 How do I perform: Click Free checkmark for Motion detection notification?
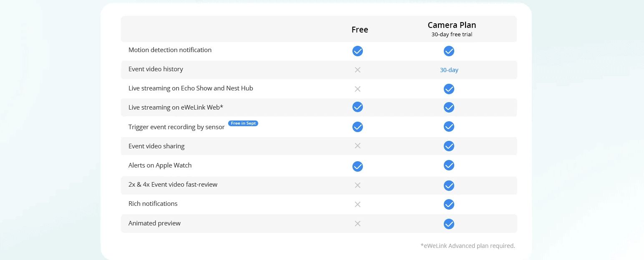tap(357, 51)
